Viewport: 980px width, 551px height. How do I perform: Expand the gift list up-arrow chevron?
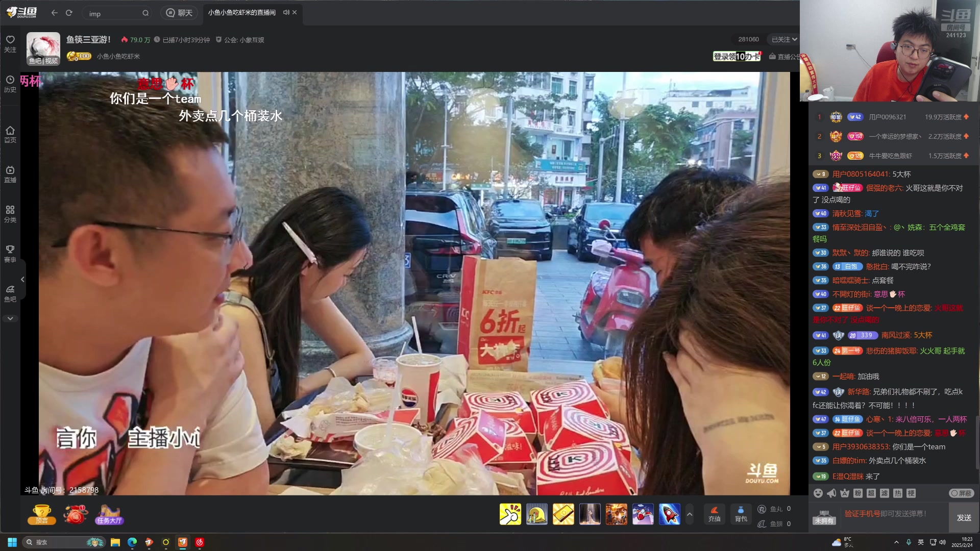click(x=690, y=514)
